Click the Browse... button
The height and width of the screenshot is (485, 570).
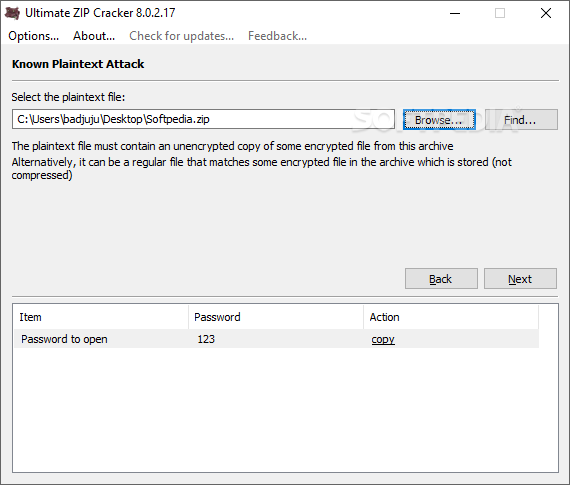coord(439,120)
